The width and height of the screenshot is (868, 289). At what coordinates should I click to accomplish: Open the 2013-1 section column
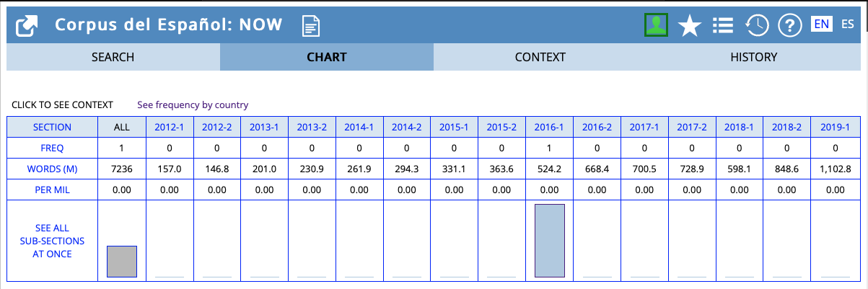[x=265, y=127]
